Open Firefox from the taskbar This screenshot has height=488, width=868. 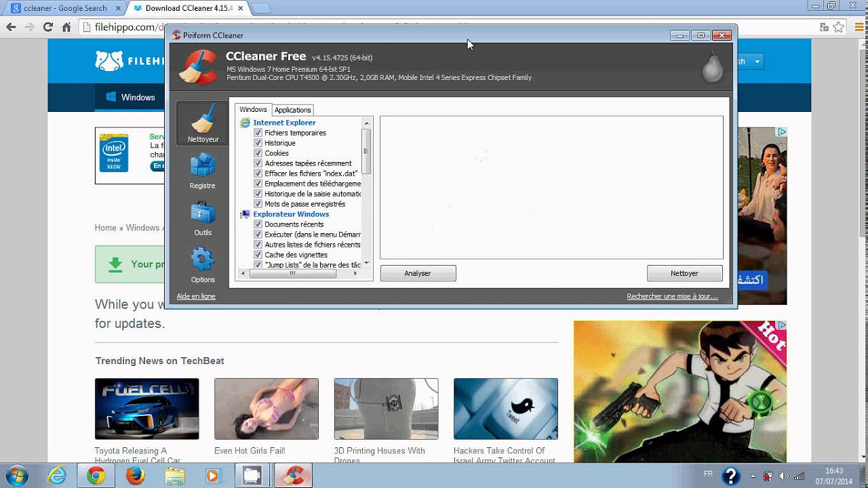[135, 476]
